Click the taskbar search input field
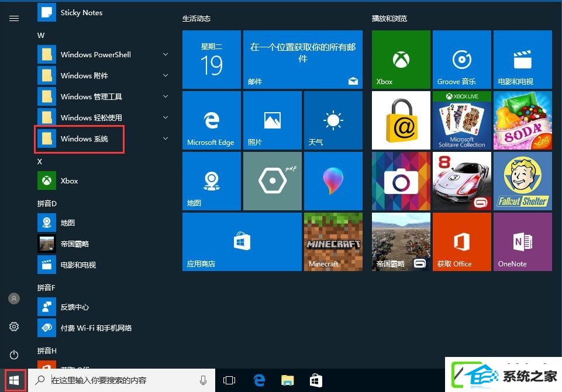The height and width of the screenshot is (392, 562). 122,380
